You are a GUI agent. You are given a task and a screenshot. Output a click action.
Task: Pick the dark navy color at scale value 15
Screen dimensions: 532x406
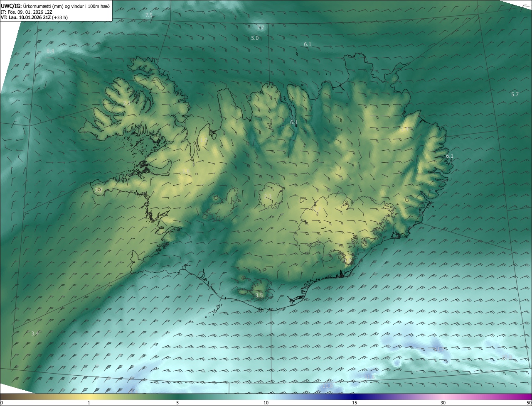point(355,396)
